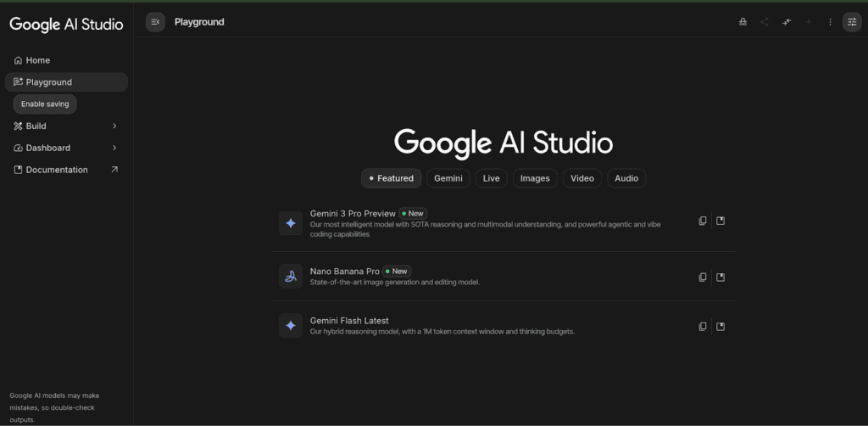
Task: Copy the Nano Banana Pro model ID
Action: coord(703,277)
